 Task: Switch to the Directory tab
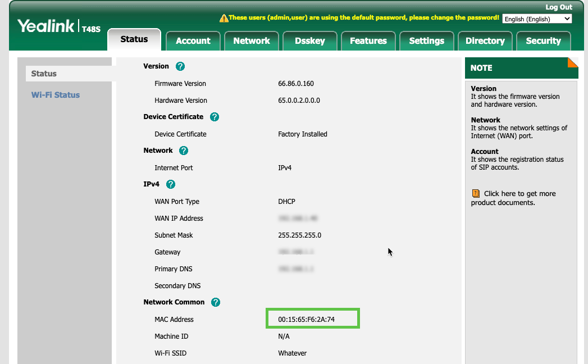point(485,41)
